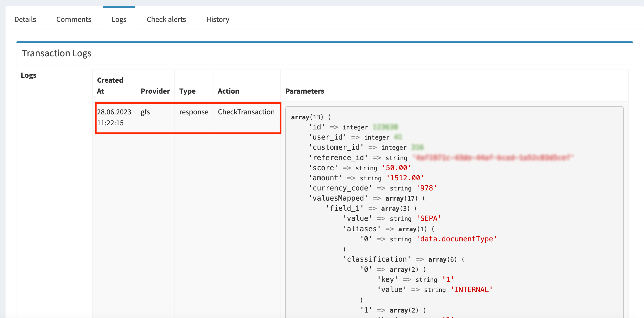Click the Action column header
The width and height of the screenshot is (644, 318).
click(228, 91)
